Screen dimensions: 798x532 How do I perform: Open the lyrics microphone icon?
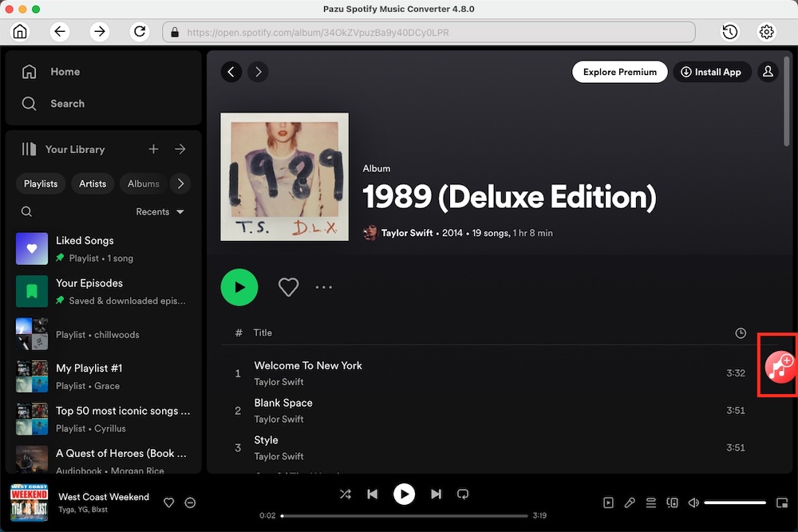[x=630, y=502]
